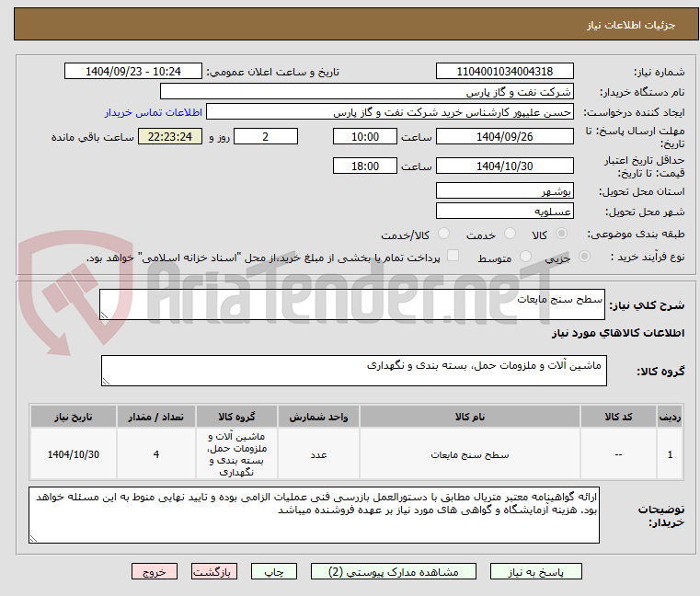Click the table date cell 1404/10/30
Screen dimensions: 700x596
pyautogui.click(x=74, y=454)
